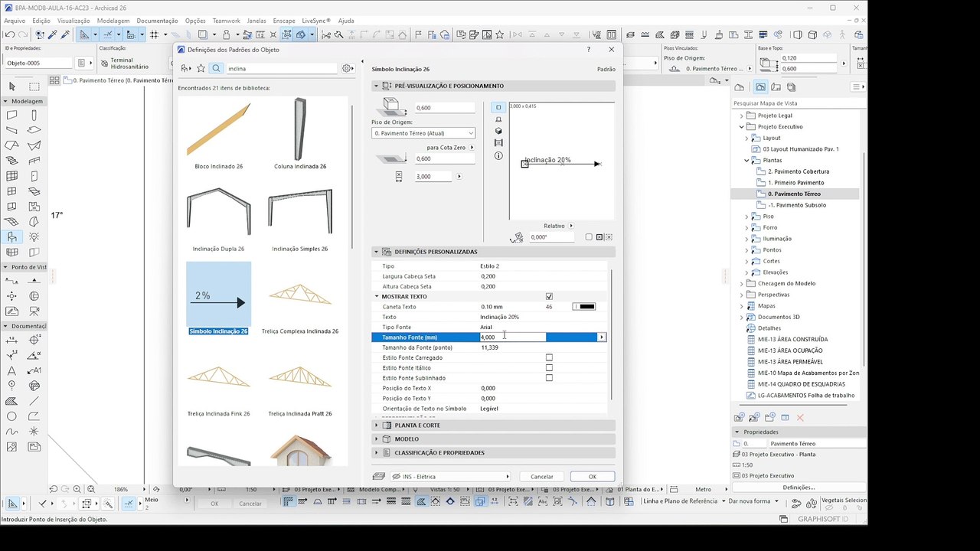This screenshot has height=551, width=980.
Task: Click the favorites star in object dialog
Action: tap(201, 68)
